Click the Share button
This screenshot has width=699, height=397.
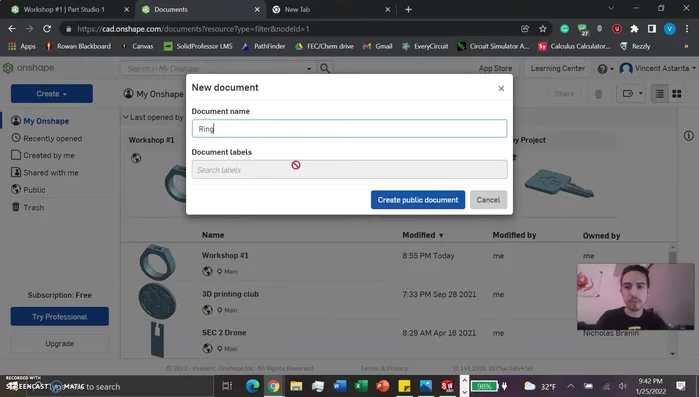(x=564, y=94)
